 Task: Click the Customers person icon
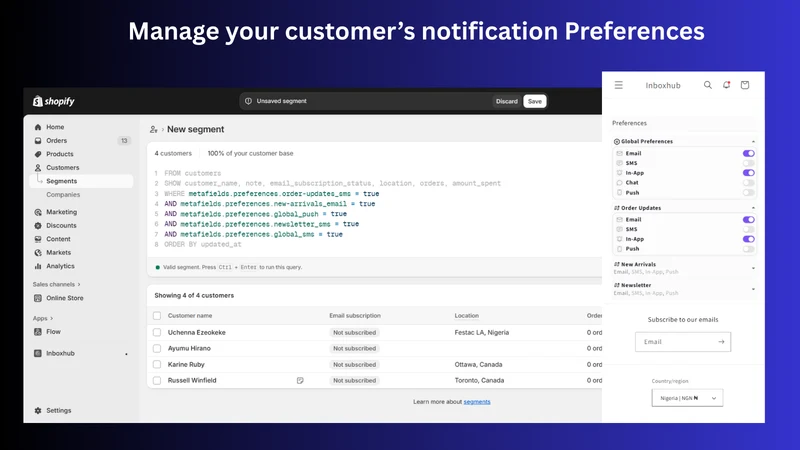pos(38,167)
